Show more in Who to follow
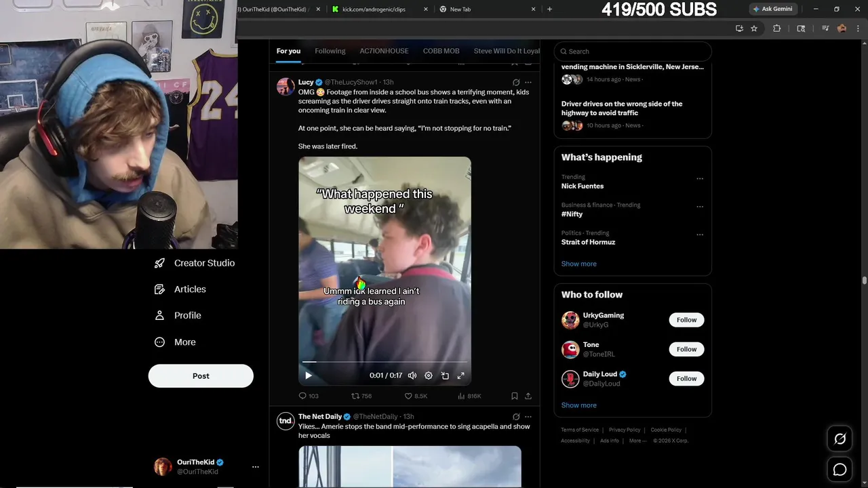The height and width of the screenshot is (488, 868). (579, 405)
